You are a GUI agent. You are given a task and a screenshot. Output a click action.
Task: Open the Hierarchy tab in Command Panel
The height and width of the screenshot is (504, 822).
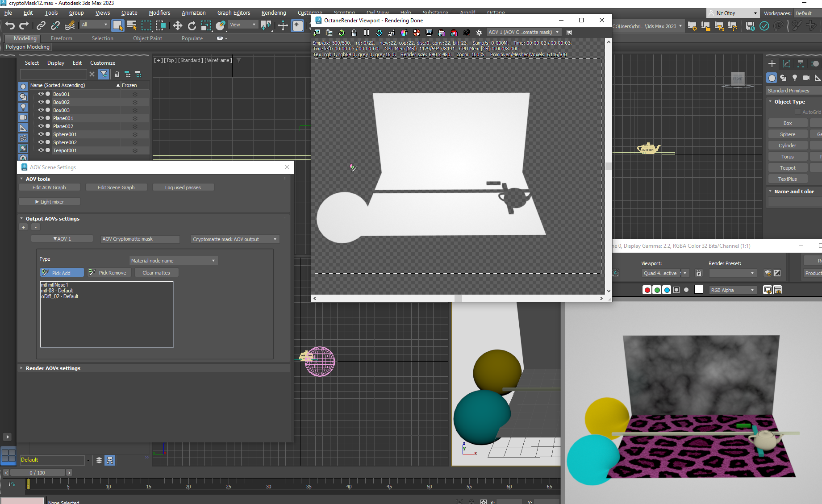coord(801,64)
